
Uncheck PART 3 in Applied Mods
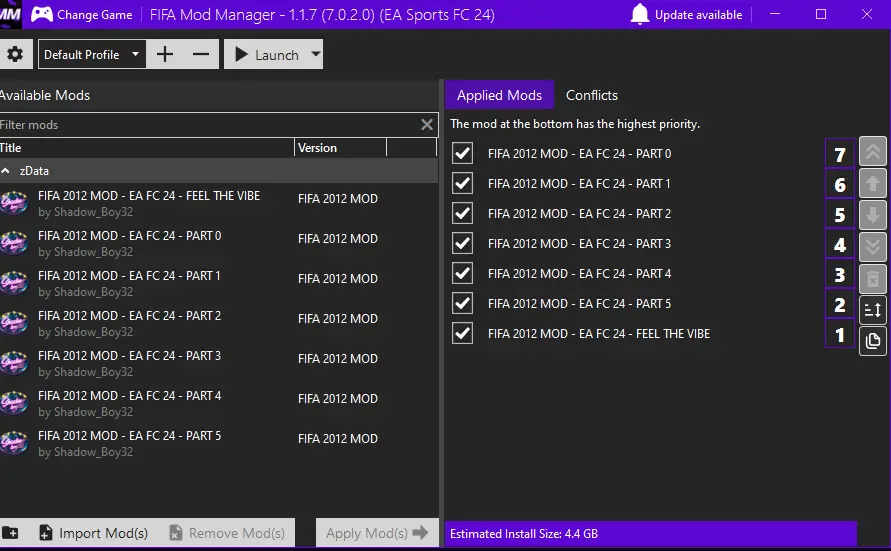click(x=463, y=244)
